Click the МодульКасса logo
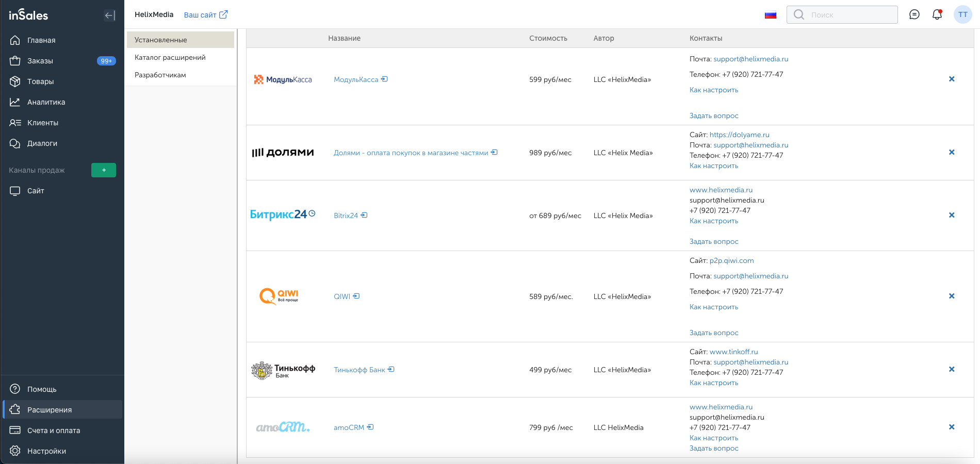The height and width of the screenshot is (464, 980). coord(283,79)
